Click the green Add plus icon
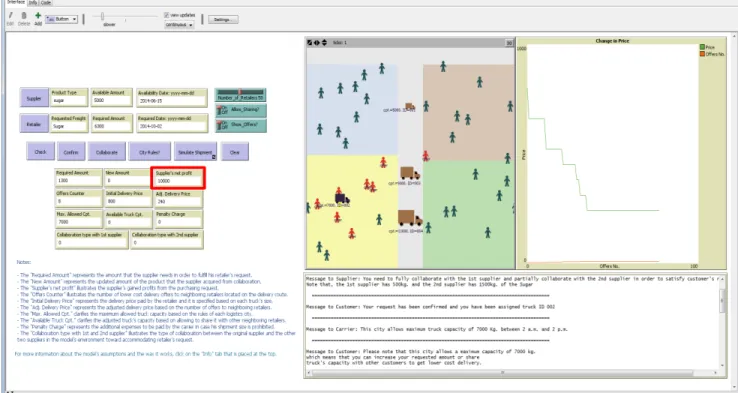Viewport: 738px width, 393px height. [x=38, y=16]
